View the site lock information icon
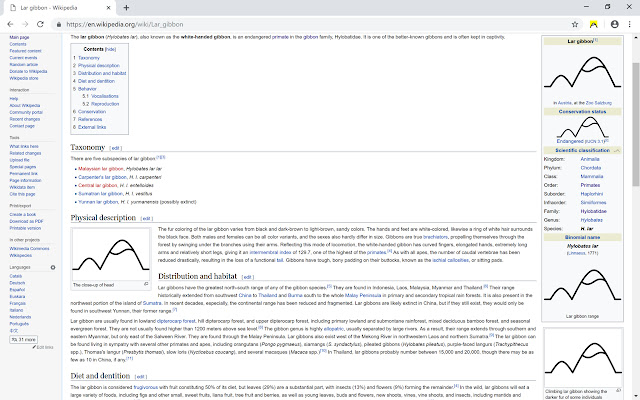 coord(59,24)
